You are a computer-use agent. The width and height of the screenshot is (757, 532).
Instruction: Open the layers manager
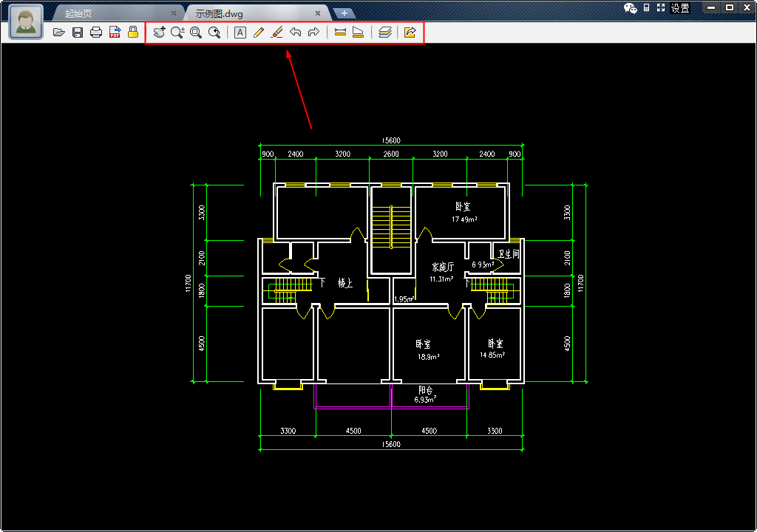coord(384,33)
